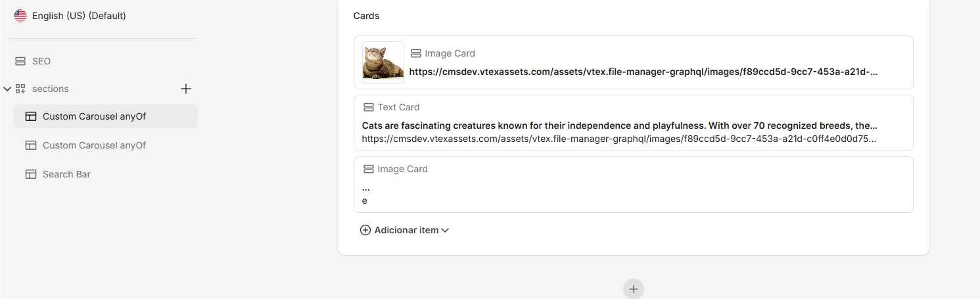Open the Adicionar item dropdown arrow
Image resolution: width=980 pixels, height=299 pixels.
[x=445, y=231]
